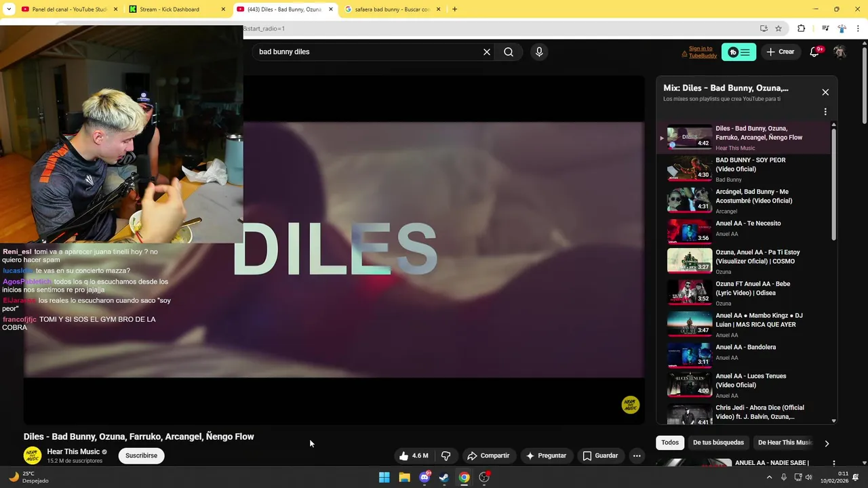This screenshot has height=488, width=868.
Task: Select the De Hear This Music chip
Action: 783,443
